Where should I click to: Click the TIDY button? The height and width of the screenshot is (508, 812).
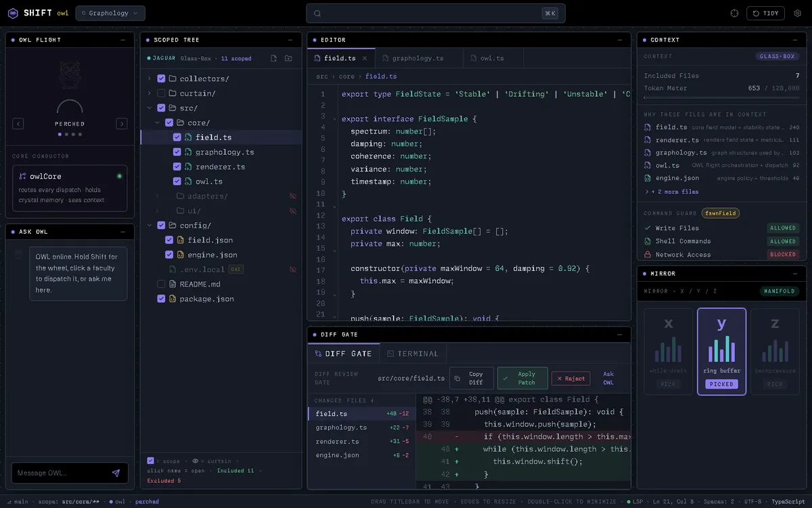[x=765, y=13]
